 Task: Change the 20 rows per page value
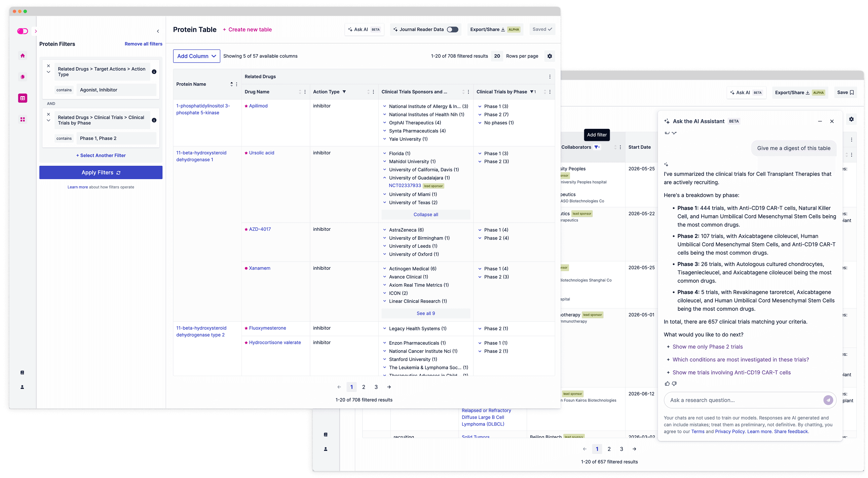click(497, 56)
